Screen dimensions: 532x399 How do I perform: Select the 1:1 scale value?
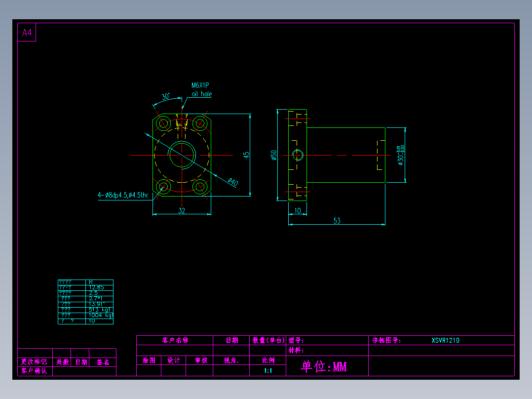point(268,370)
